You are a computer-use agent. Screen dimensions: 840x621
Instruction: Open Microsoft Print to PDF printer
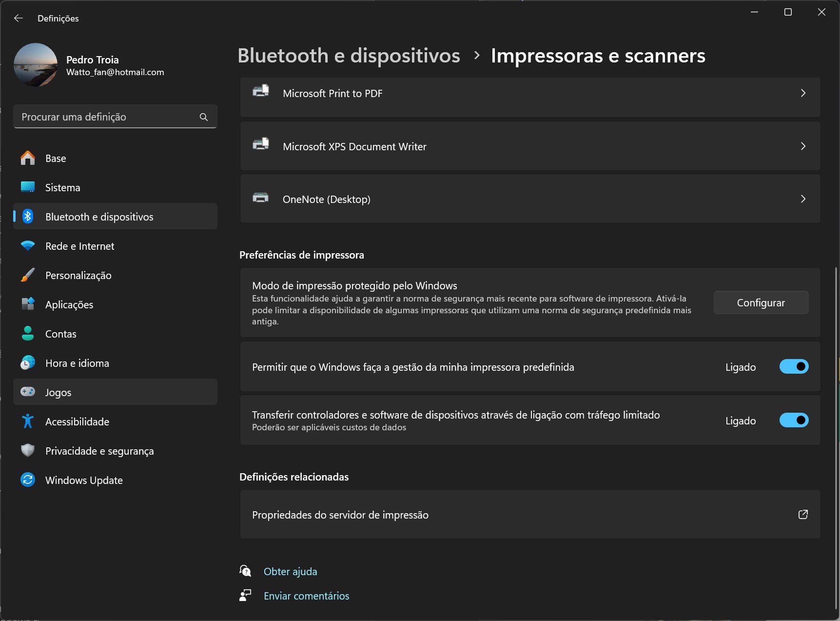(x=530, y=97)
